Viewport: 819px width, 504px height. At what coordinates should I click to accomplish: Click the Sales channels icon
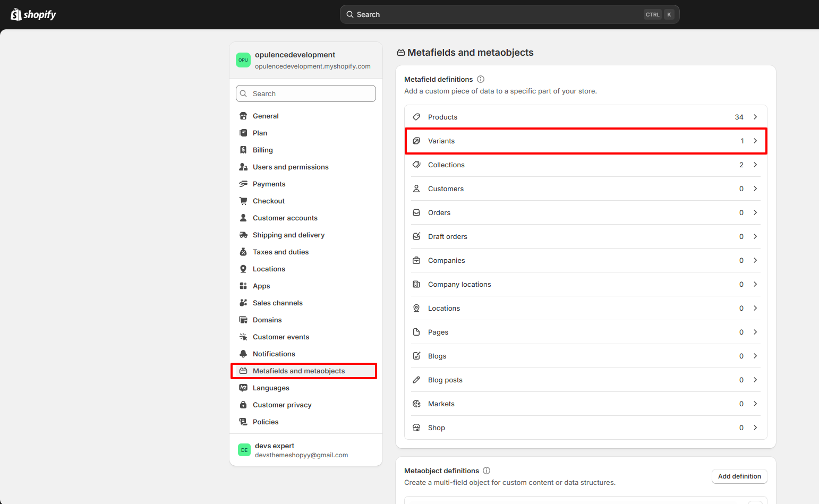pos(243,303)
